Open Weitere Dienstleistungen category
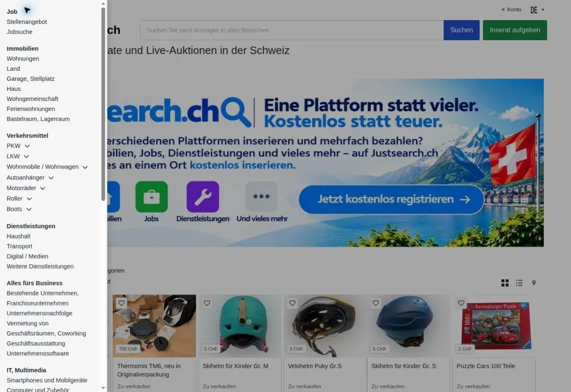Image resolution: width=571 pixels, height=392 pixels. pyautogui.click(x=40, y=267)
